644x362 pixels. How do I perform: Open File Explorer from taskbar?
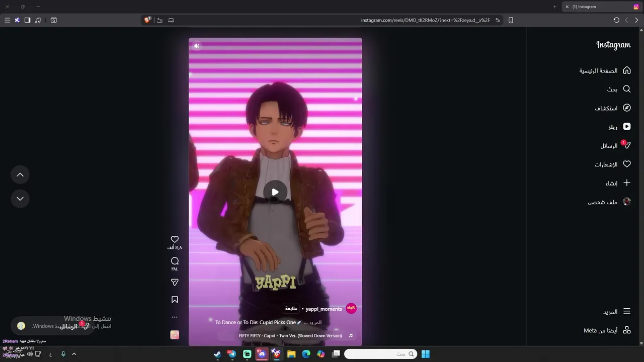[x=291, y=354]
